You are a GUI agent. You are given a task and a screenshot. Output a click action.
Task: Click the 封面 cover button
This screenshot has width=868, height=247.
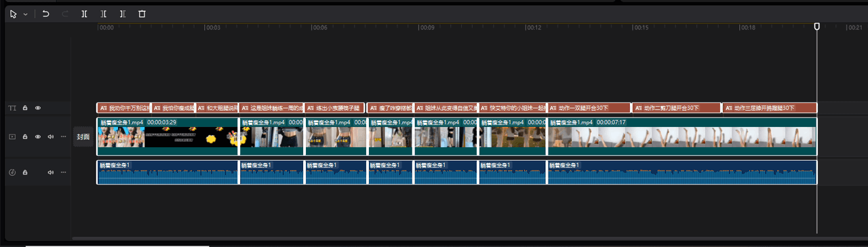tap(83, 136)
